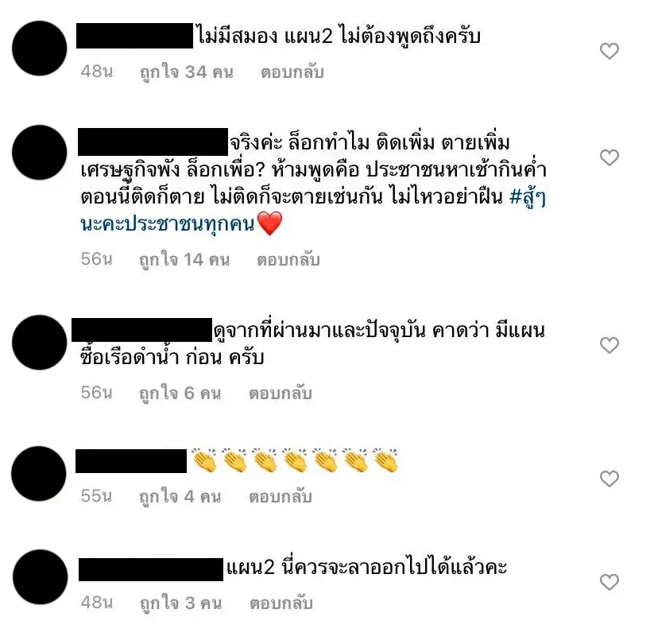
Task: Open avatar of the last commenter
Action: tap(40, 577)
